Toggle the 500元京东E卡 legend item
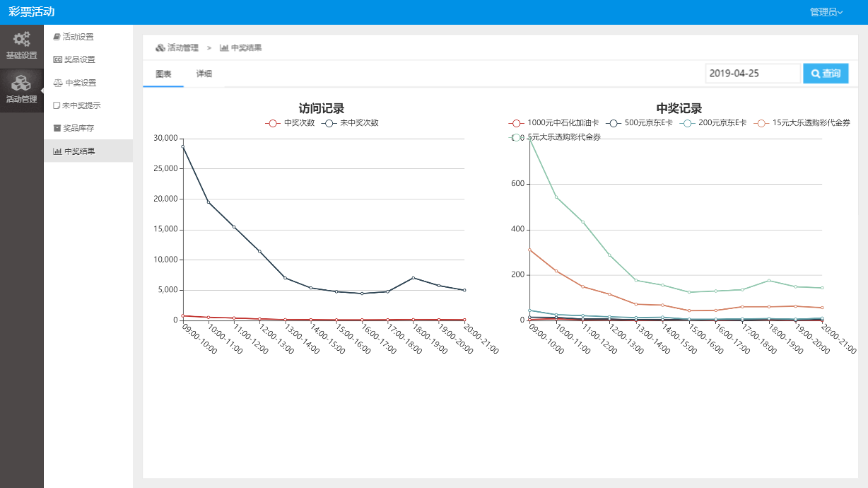 [640, 123]
